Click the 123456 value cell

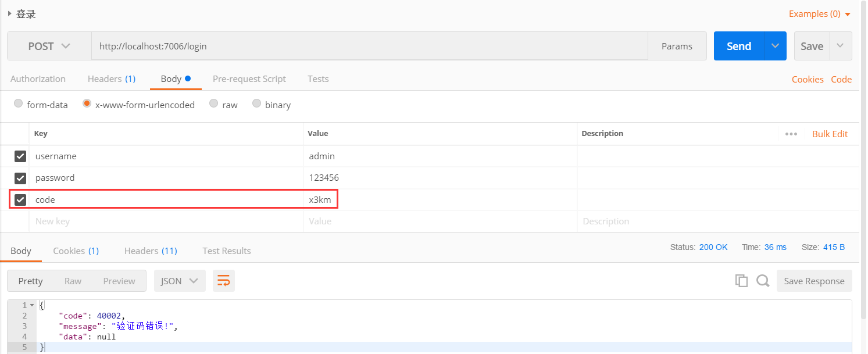point(440,178)
